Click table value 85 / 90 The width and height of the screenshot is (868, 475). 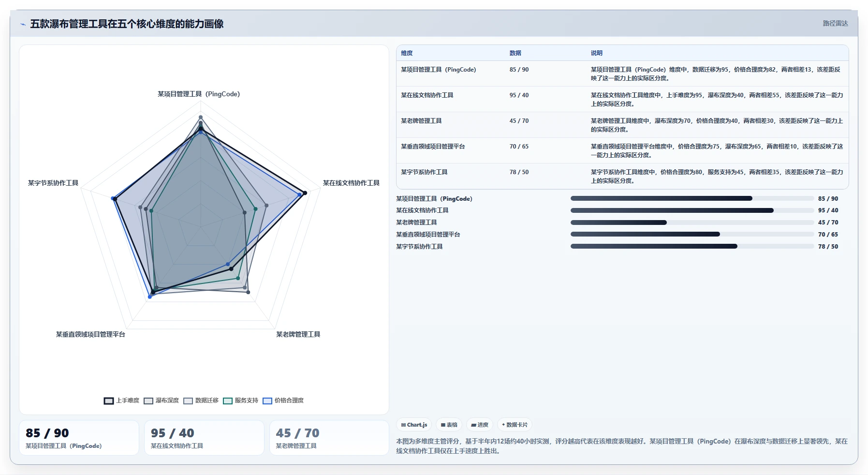519,70
